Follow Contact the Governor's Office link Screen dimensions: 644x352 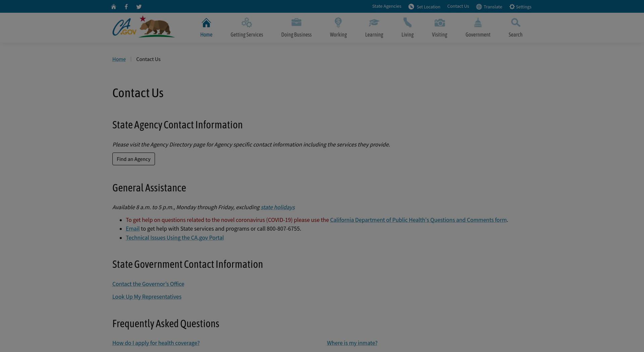(x=148, y=284)
